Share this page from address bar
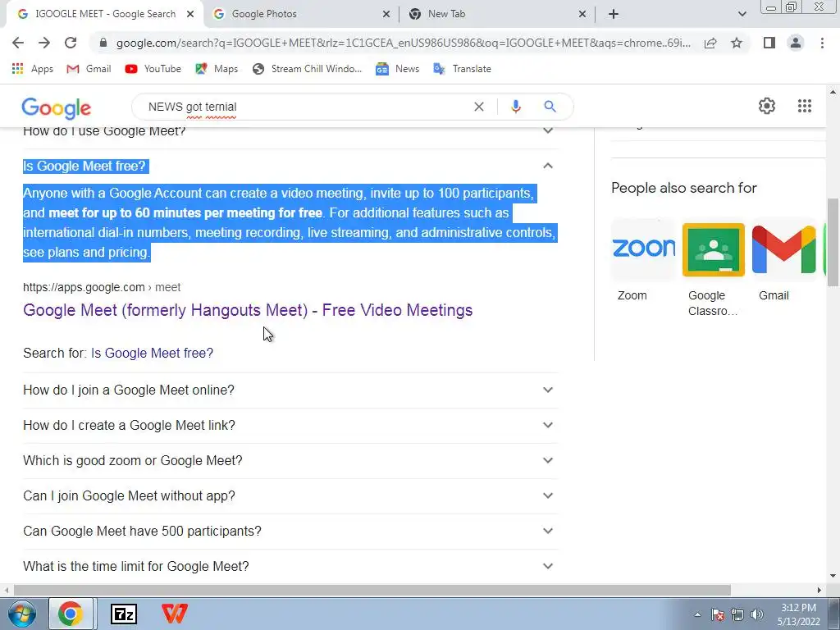This screenshot has height=630, width=840. tap(710, 43)
